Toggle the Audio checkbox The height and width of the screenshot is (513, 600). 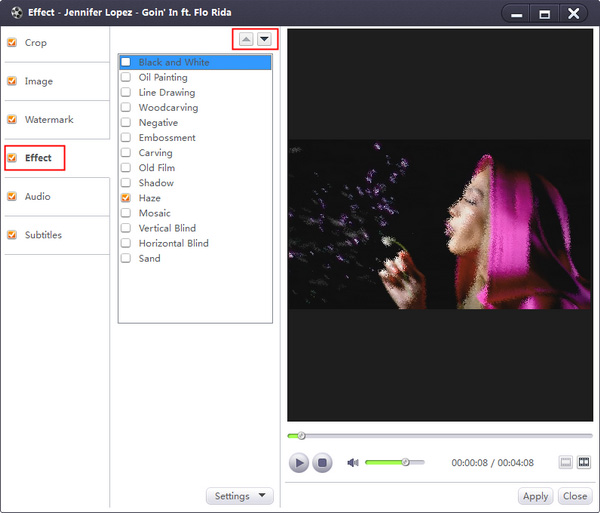click(12, 196)
